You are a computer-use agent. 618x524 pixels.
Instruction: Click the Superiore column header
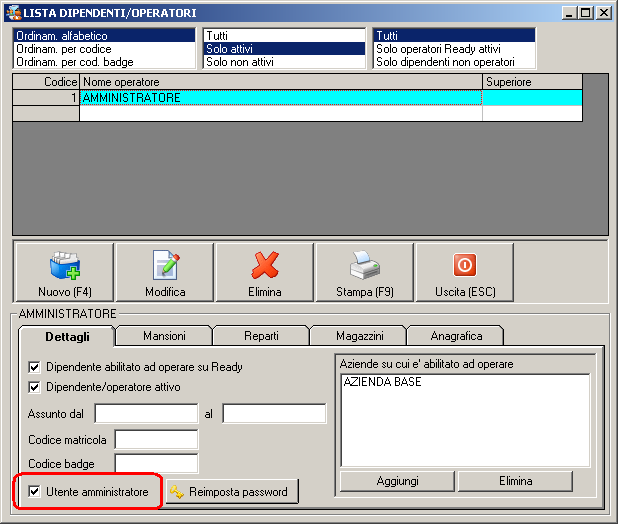532,82
